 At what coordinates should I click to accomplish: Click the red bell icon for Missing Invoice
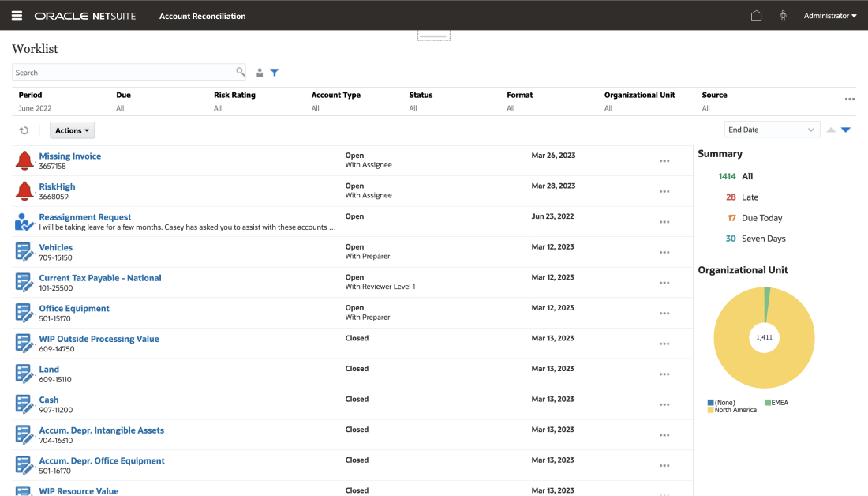click(x=24, y=160)
